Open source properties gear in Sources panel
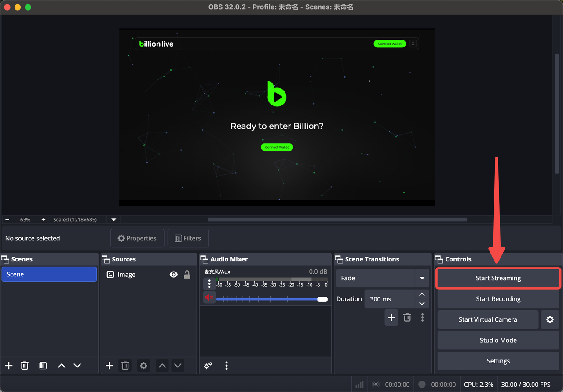This screenshot has width=563, height=392. [143, 366]
